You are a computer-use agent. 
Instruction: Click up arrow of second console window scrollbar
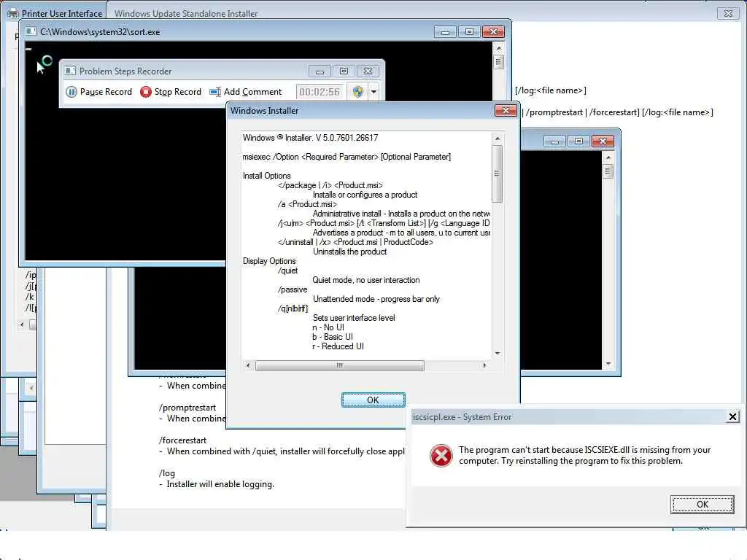coord(608,157)
